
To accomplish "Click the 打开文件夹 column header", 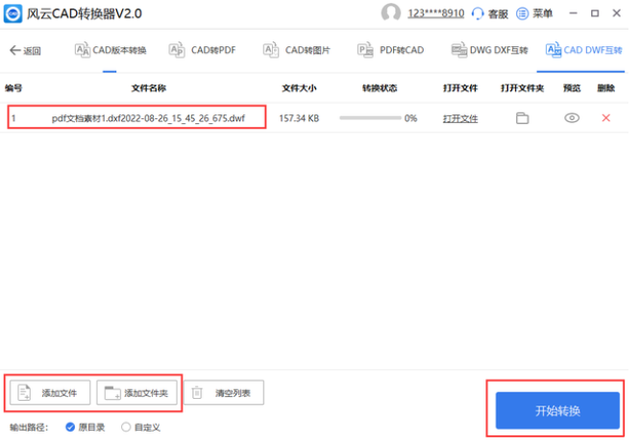I will [522, 88].
